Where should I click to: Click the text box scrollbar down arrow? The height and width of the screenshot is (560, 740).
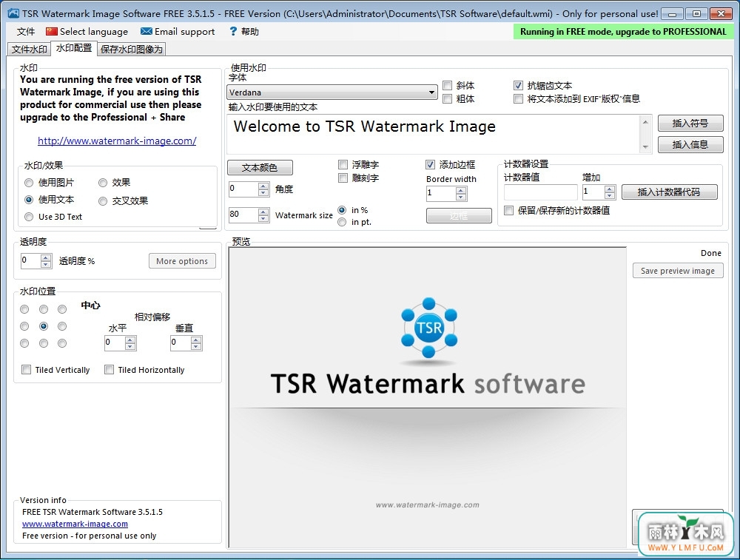coord(645,147)
